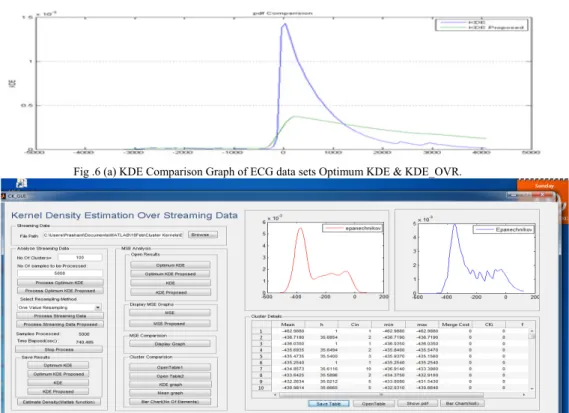Click the Cin column header
This screenshot has height=413, width=569.
pyautogui.click(x=355, y=324)
